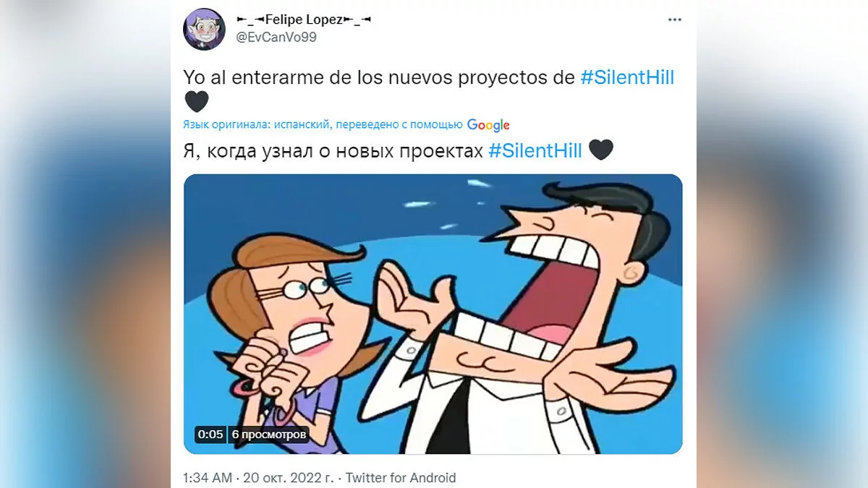Image resolution: width=868 pixels, height=488 pixels.
Task: Open #SilentHill hashtag in the Spanish text
Action: pyautogui.click(x=627, y=77)
